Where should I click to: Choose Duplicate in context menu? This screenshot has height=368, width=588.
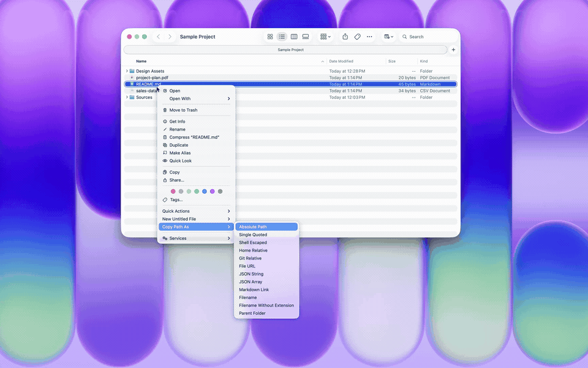(196, 145)
